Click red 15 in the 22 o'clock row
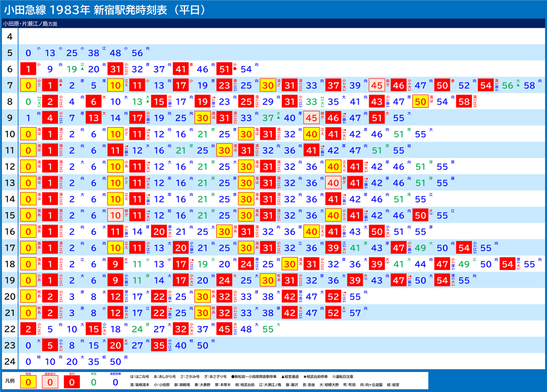This screenshot has width=547, height=392. [x=93, y=329]
